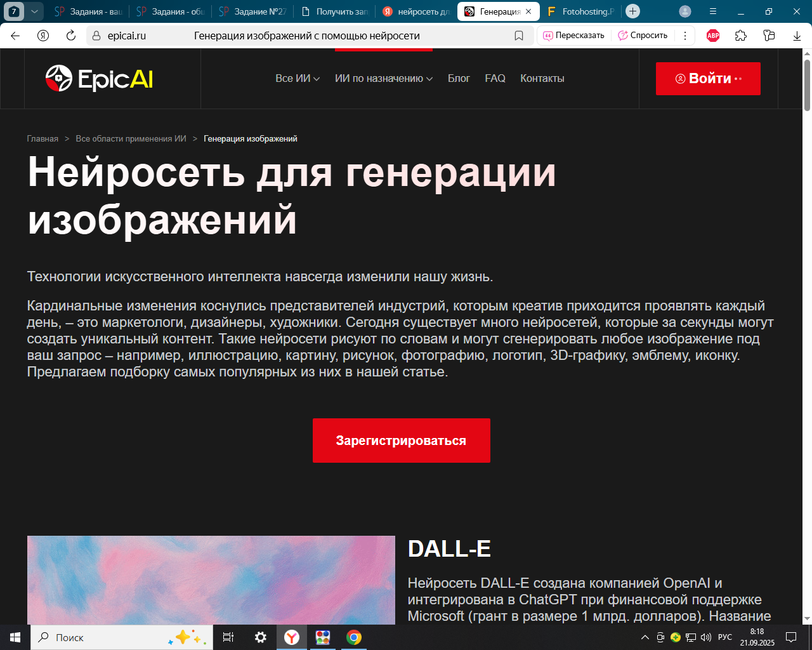Reload the page with the refresh icon

[x=71, y=36]
